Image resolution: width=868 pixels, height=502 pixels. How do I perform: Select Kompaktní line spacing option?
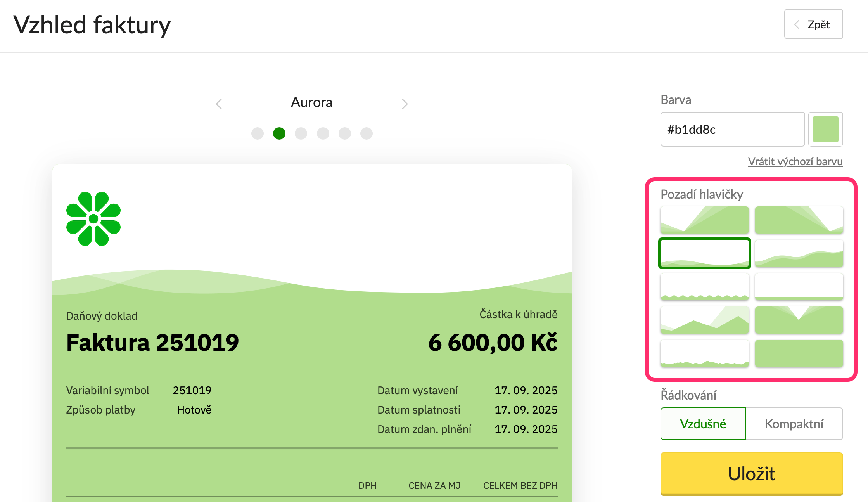coord(794,424)
